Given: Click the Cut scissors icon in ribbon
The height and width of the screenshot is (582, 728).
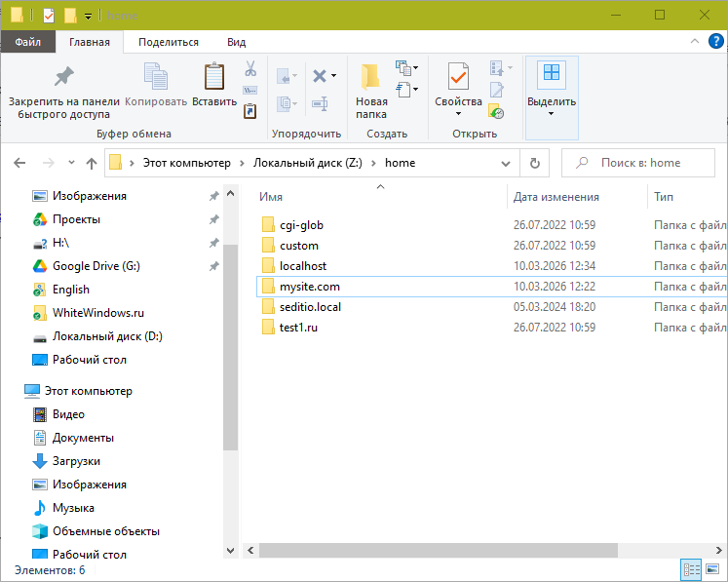Looking at the screenshot, I should 249,69.
